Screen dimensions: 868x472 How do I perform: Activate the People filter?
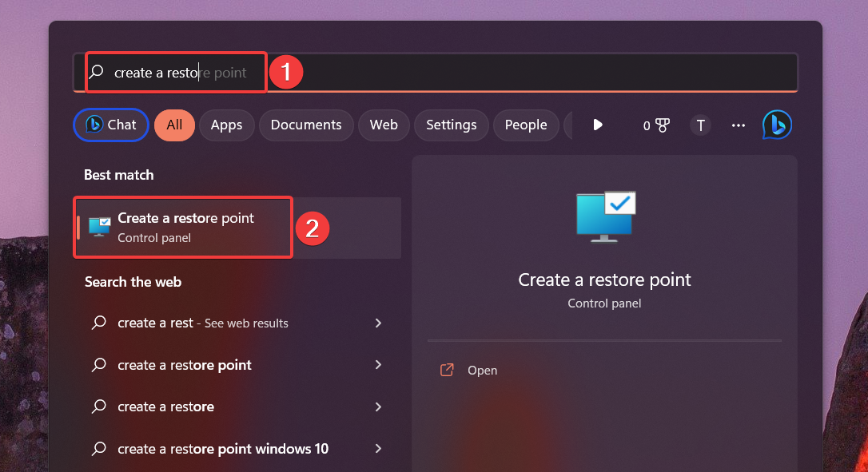[526, 125]
